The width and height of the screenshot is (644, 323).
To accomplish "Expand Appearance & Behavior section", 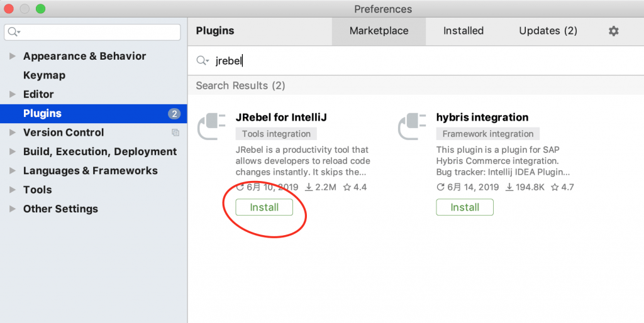I will (13, 57).
